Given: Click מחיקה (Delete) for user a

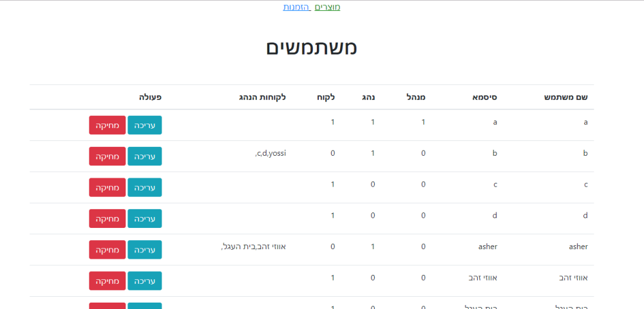Looking at the screenshot, I should (107, 126).
